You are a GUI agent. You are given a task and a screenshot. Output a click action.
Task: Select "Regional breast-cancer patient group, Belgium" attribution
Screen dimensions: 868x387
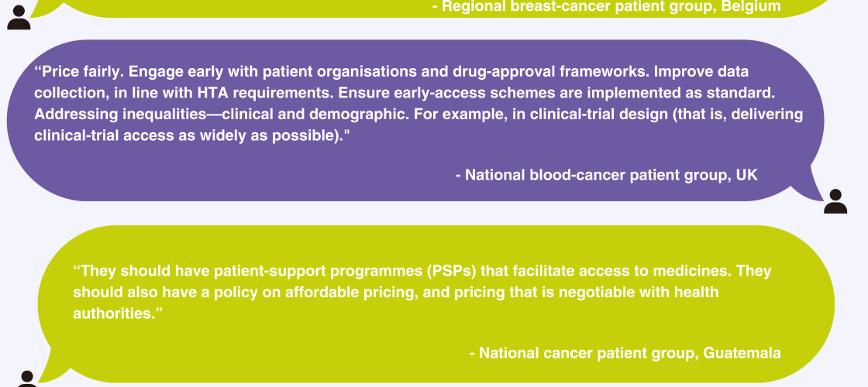coord(606,7)
